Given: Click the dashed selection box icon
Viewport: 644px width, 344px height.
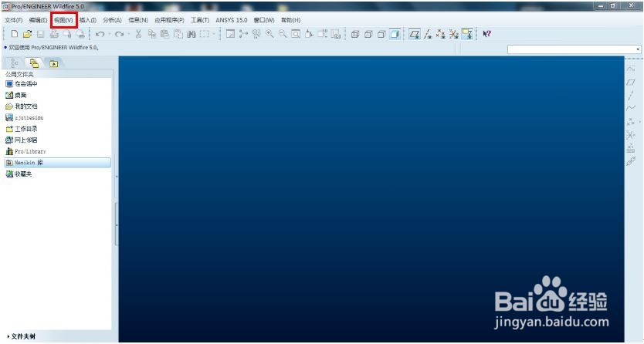Looking at the screenshot, I should pyautogui.click(x=205, y=34).
